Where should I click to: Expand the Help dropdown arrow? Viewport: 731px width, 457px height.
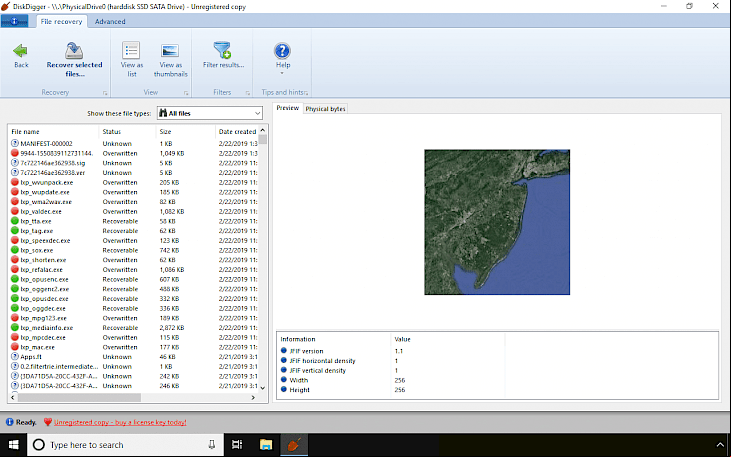[x=283, y=73]
